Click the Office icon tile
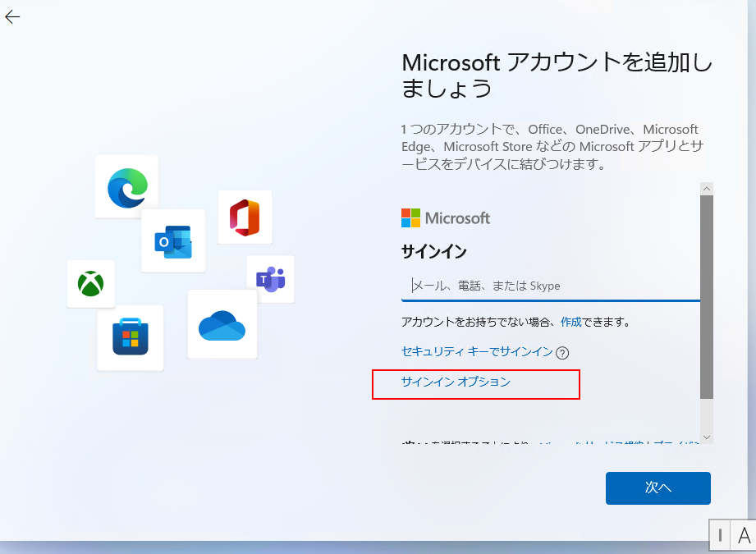This screenshot has width=756, height=554. click(245, 217)
